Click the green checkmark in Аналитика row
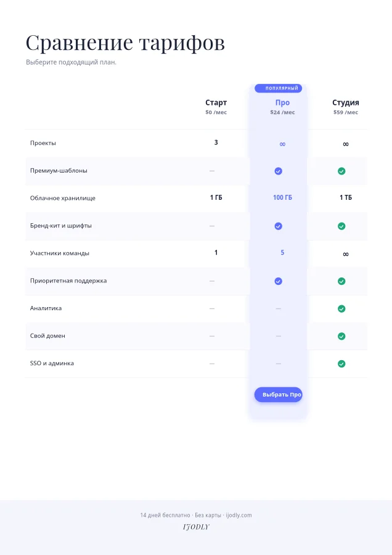The image size is (392, 555). tap(341, 309)
